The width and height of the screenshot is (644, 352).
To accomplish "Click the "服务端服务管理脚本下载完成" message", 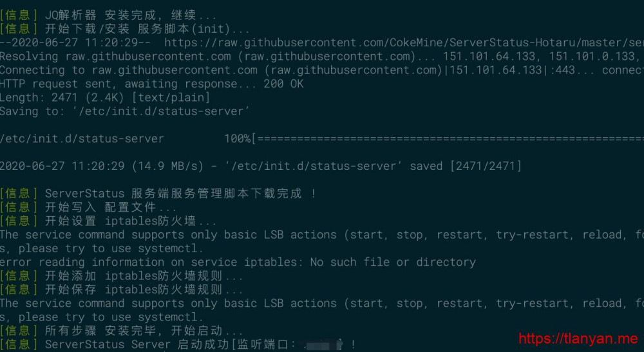I will pyautogui.click(x=216, y=193).
